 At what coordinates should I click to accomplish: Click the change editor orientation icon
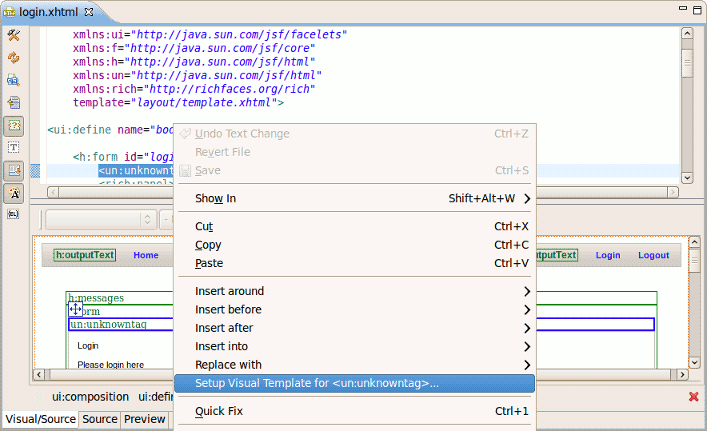(14, 102)
